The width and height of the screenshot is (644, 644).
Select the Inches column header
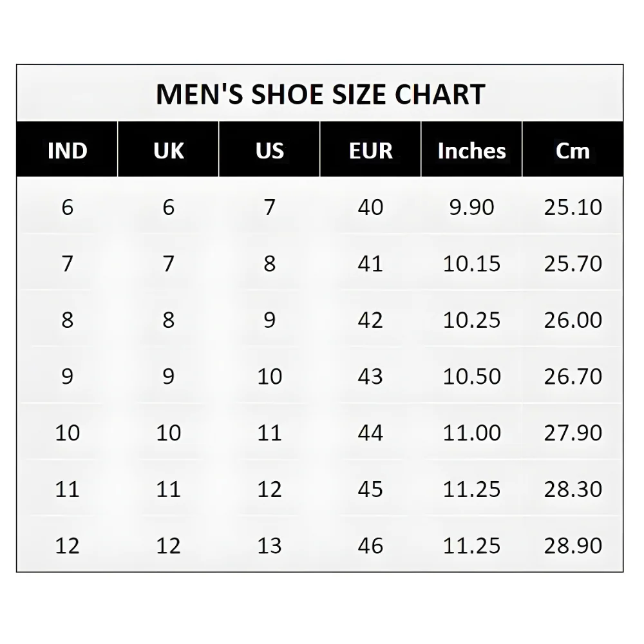click(x=471, y=151)
